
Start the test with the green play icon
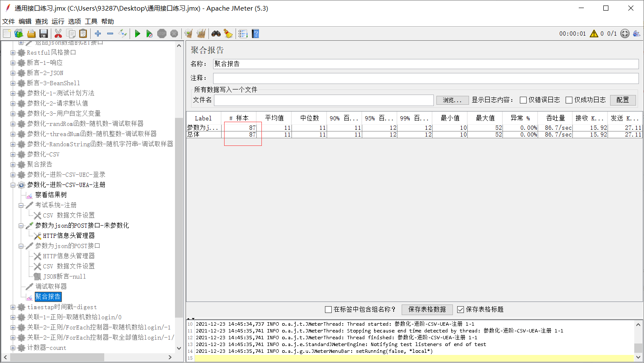pos(137,34)
